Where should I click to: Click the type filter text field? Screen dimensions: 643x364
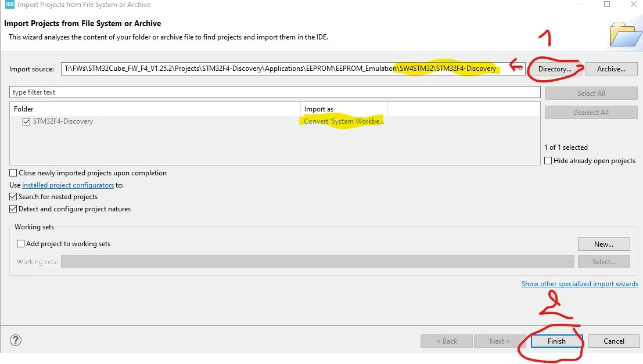coord(275,92)
